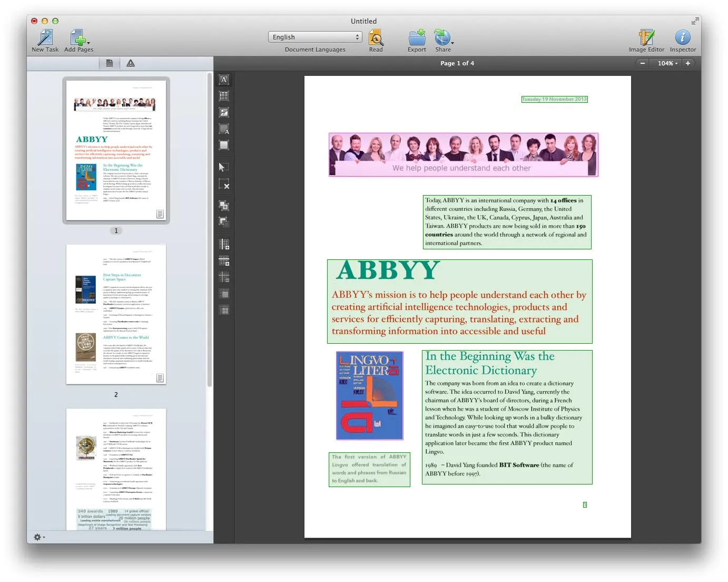Click the Read magnifier icon
Image resolution: width=728 pixels, height=582 pixels.
pos(376,37)
